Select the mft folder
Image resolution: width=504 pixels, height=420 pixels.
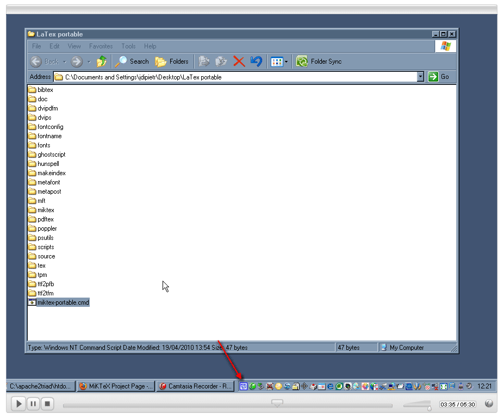click(x=37, y=201)
